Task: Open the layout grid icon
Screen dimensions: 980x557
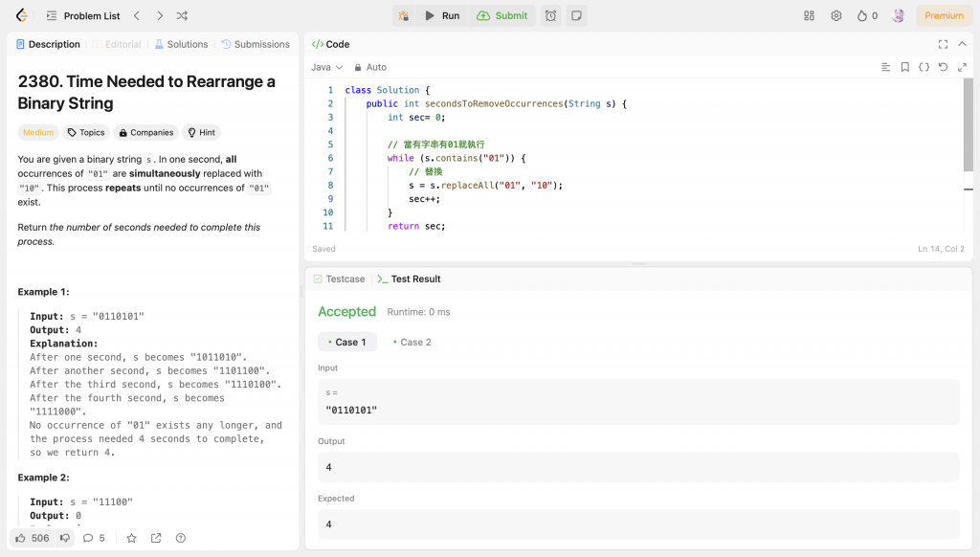Action: [x=809, y=15]
